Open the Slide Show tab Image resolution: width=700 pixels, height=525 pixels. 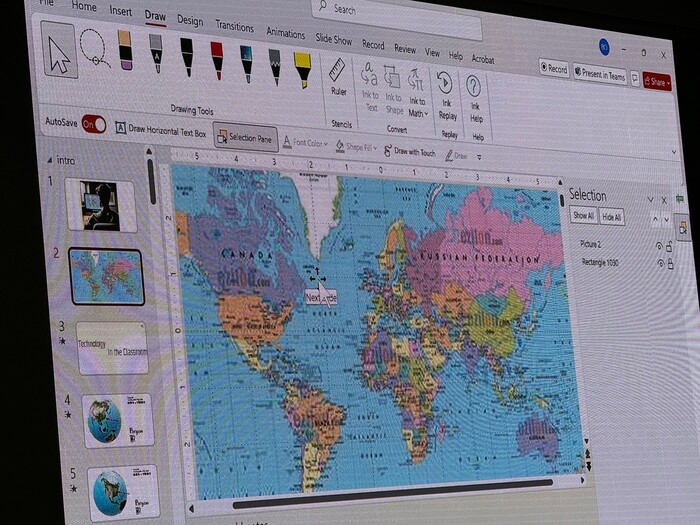333,39
